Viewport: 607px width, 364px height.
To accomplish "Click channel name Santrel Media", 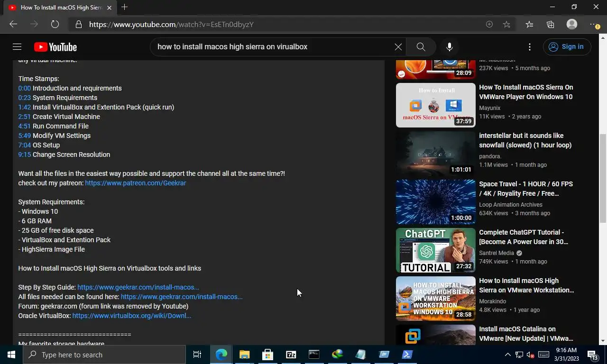I will (x=497, y=253).
